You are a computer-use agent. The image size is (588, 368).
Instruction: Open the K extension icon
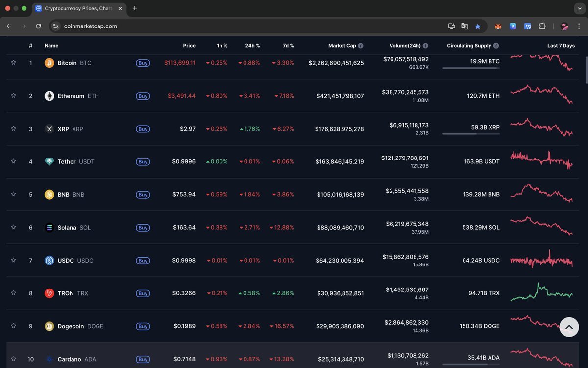pos(513,26)
